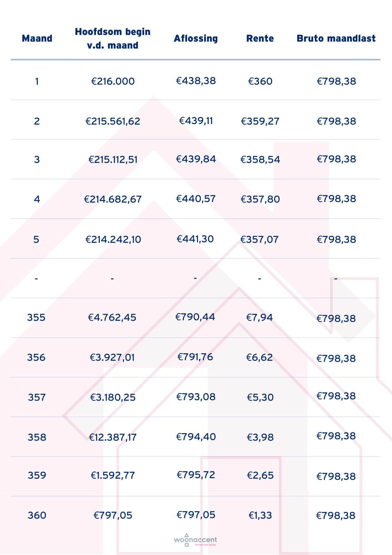Click the €1,33 rente in month 360

click(260, 515)
